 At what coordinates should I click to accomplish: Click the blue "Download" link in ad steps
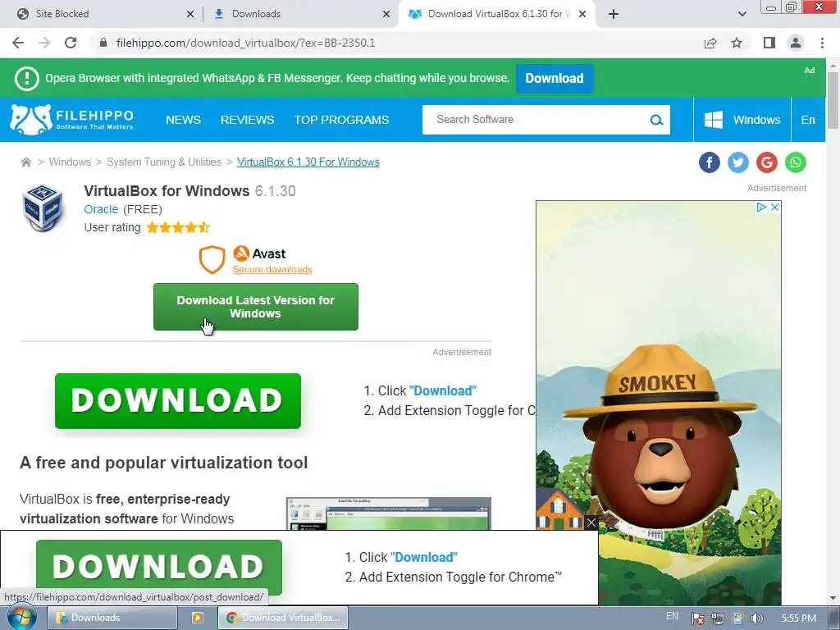442,391
